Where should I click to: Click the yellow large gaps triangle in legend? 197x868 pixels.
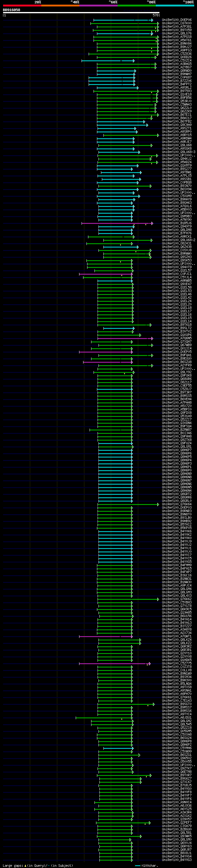tap(25, 865)
